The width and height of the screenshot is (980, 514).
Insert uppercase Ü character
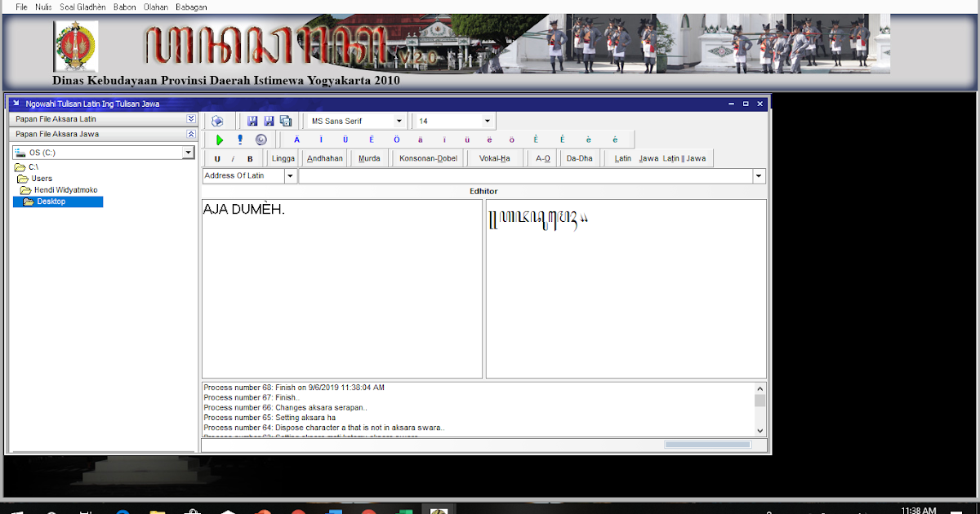coord(345,140)
